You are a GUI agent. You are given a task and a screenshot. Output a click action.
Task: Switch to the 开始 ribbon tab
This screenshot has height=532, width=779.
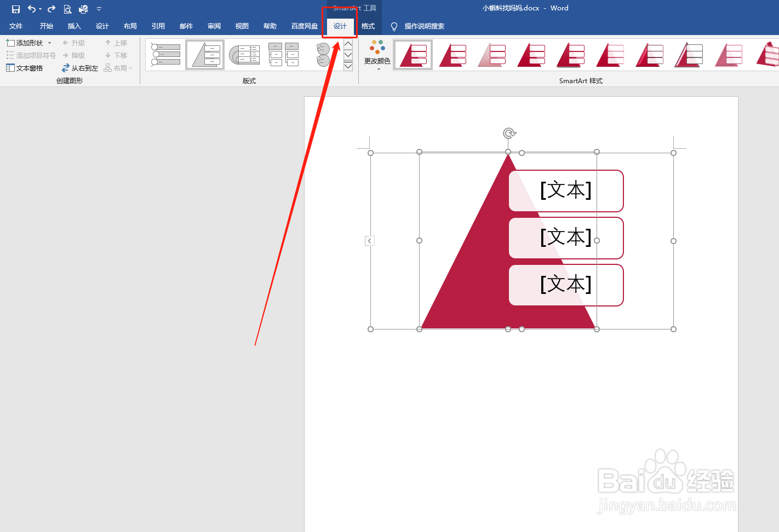(x=47, y=26)
